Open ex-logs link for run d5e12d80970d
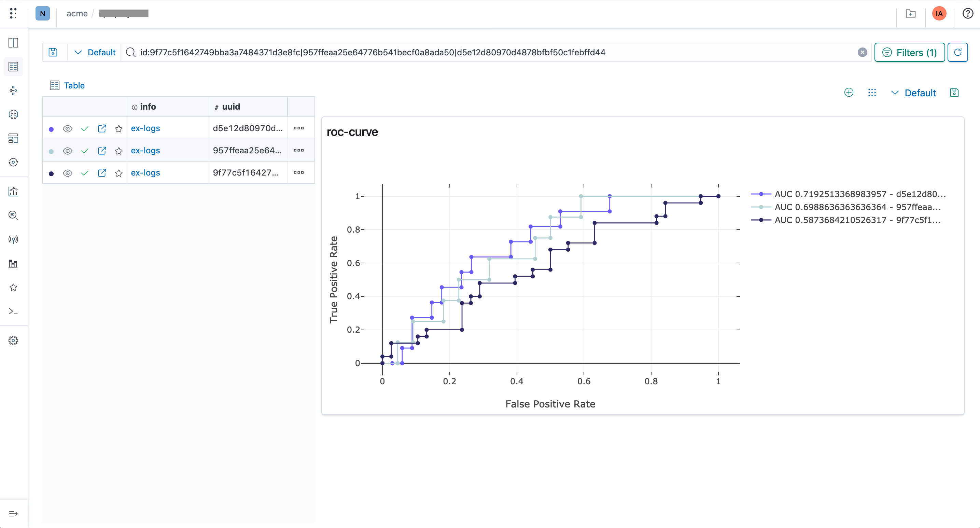Viewport: 980px width, 528px height. click(x=145, y=128)
